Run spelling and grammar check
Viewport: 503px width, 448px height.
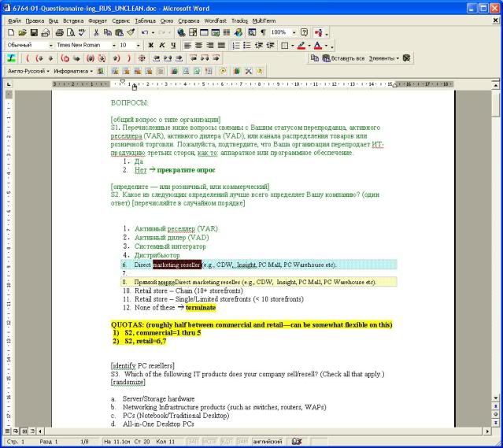coord(82,32)
